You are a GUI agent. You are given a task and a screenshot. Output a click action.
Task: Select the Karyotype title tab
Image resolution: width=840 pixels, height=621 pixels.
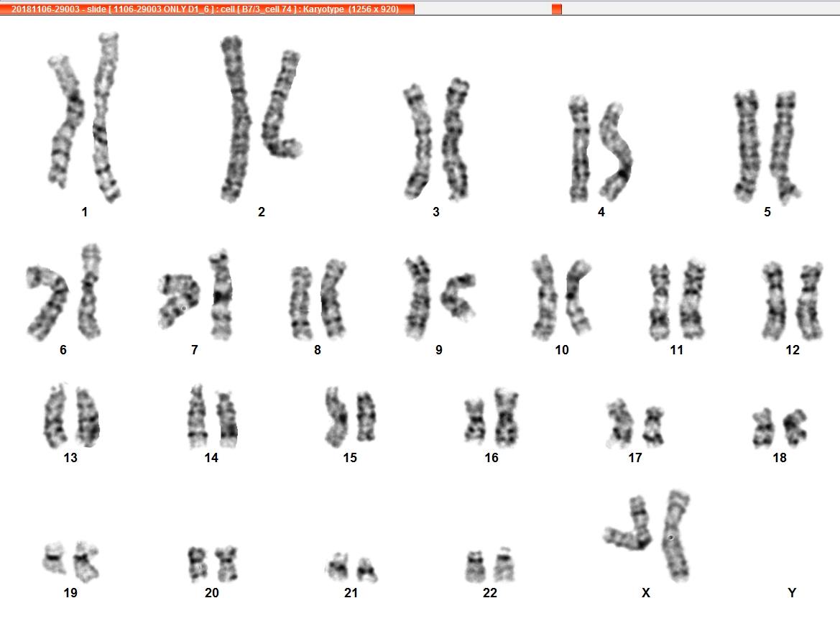(207, 9)
